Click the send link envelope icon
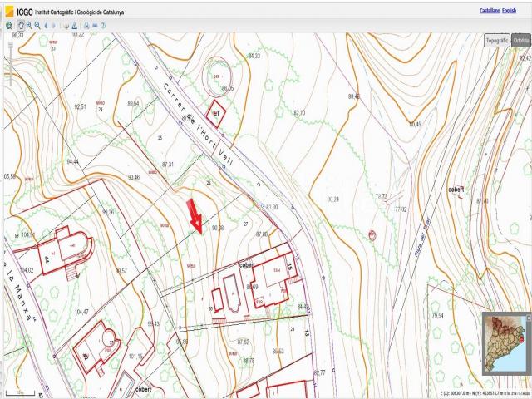Image resolution: width=532 pixels, height=399 pixels. 94,26
